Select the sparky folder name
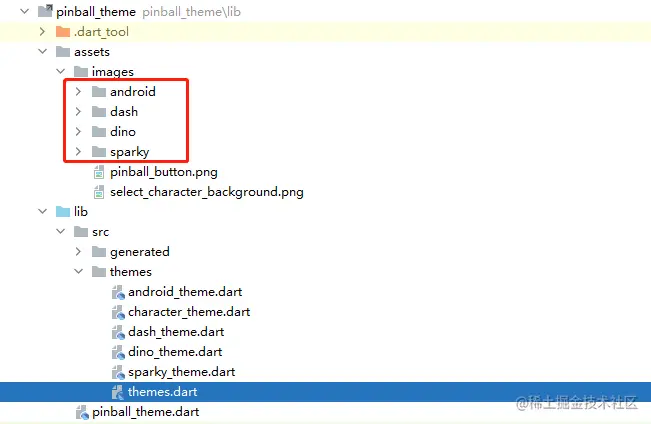Screen dimensions: 651x424 tap(130, 152)
